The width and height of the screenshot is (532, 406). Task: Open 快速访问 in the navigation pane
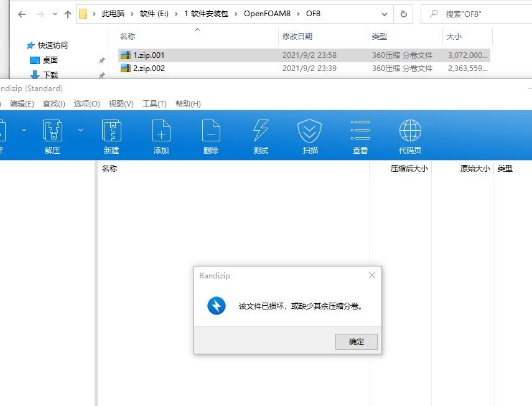(x=53, y=45)
